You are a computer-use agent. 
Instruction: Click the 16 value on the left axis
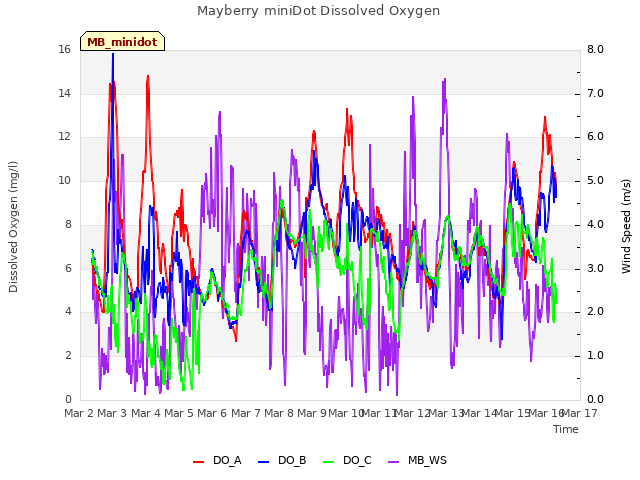pos(64,50)
